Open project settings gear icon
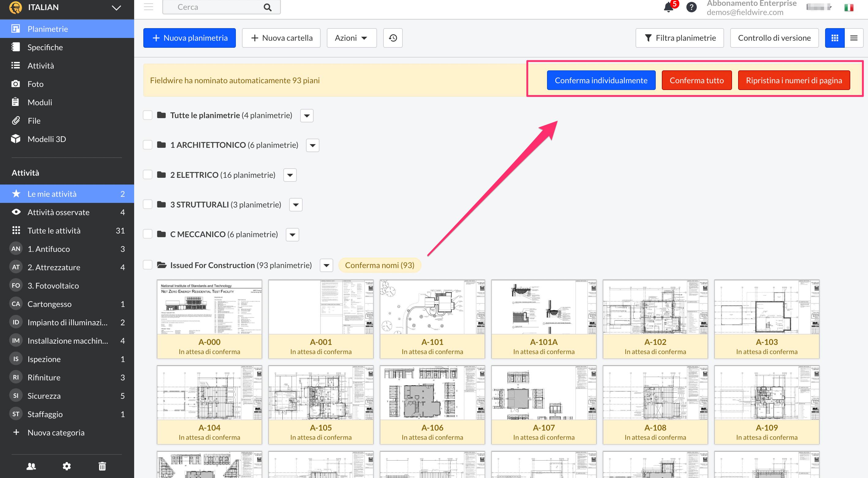This screenshot has height=478, width=868. 67,466
